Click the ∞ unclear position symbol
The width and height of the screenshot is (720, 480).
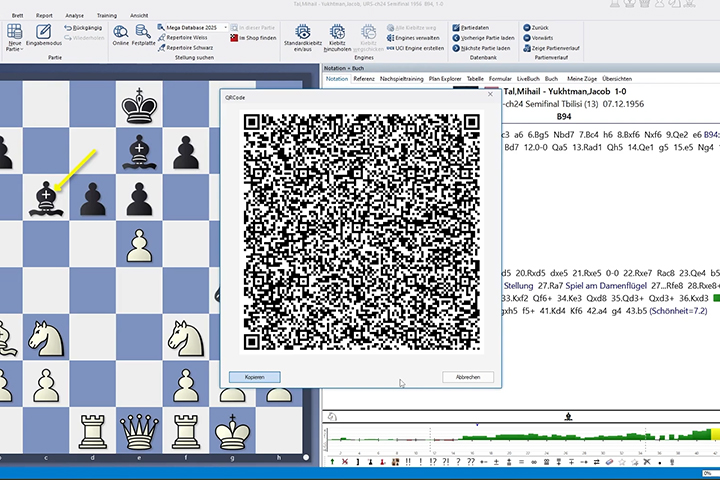(534, 462)
